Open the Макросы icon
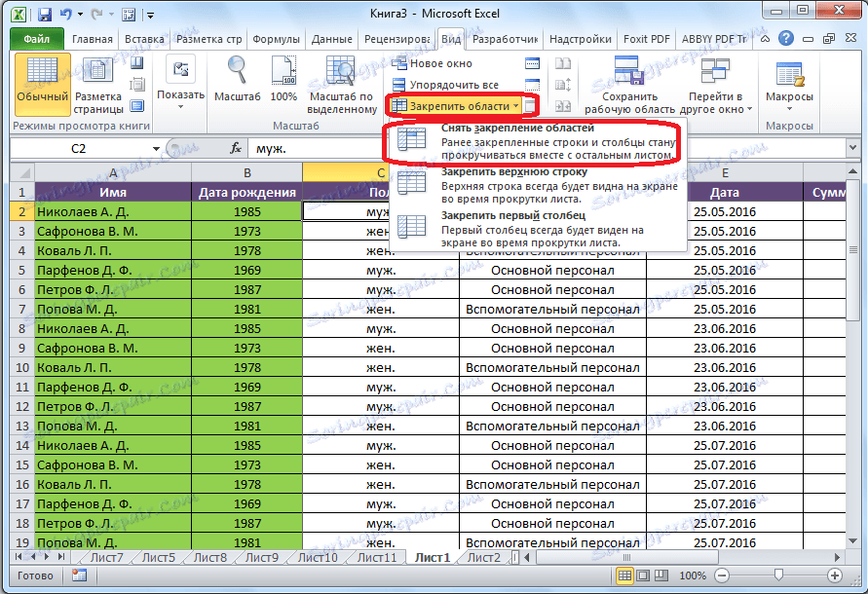The image size is (868, 594). [790, 78]
